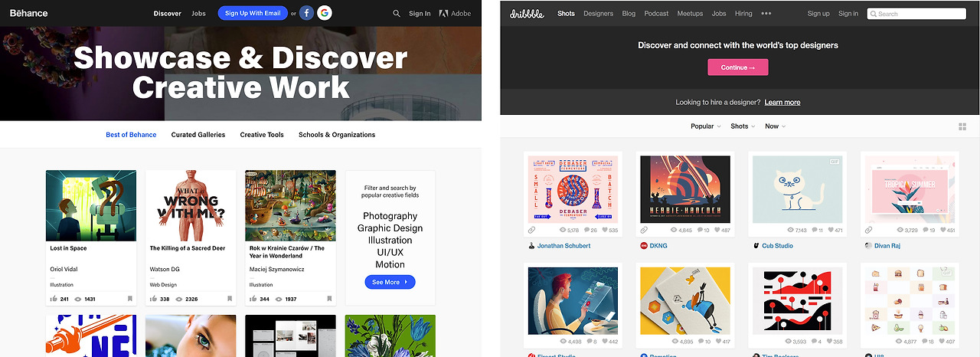Click the thumbs-up icon on The Killing of a Sacred Deer
The image size is (980, 357).
(154, 299)
